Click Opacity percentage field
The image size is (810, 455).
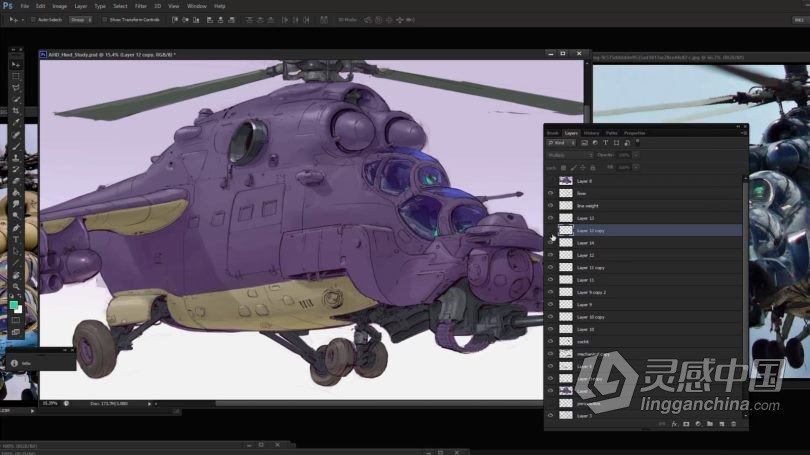(624, 155)
